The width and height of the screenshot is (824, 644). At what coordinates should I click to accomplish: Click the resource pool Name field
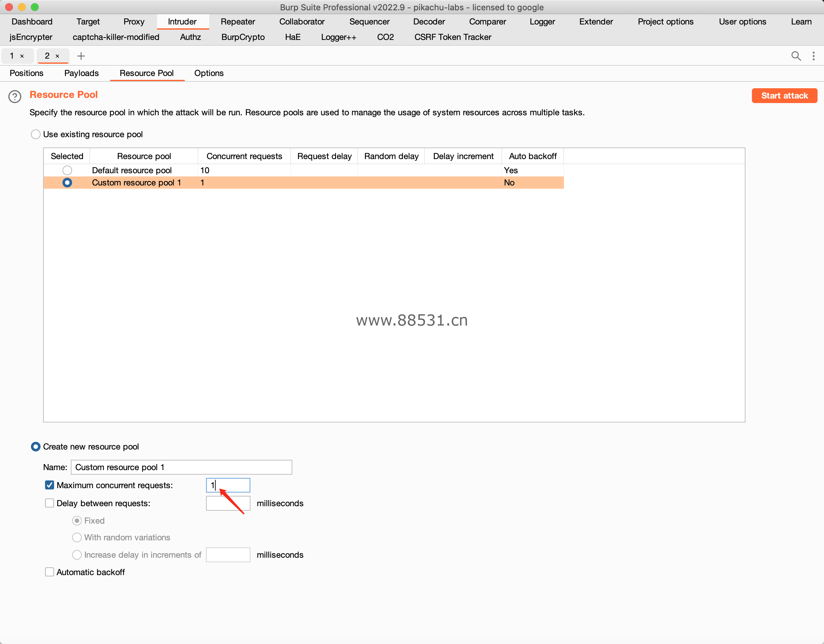(182, 467)
